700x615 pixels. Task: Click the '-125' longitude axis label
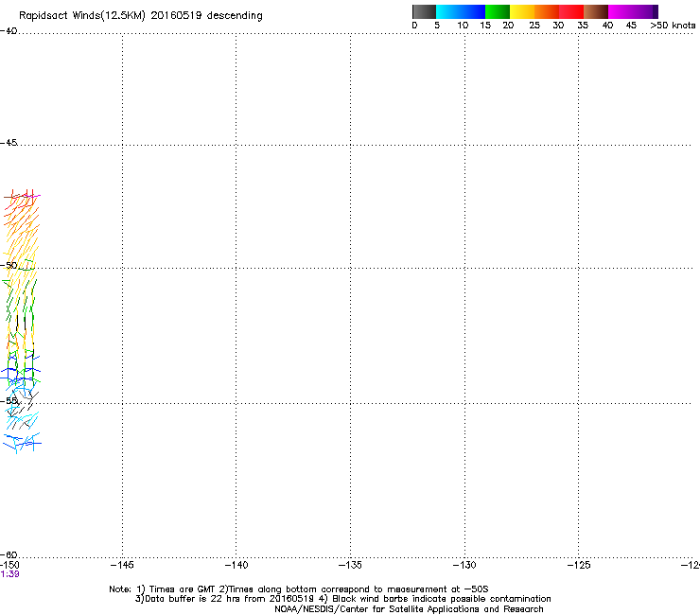pyautogui.click(x=579, y=565)
